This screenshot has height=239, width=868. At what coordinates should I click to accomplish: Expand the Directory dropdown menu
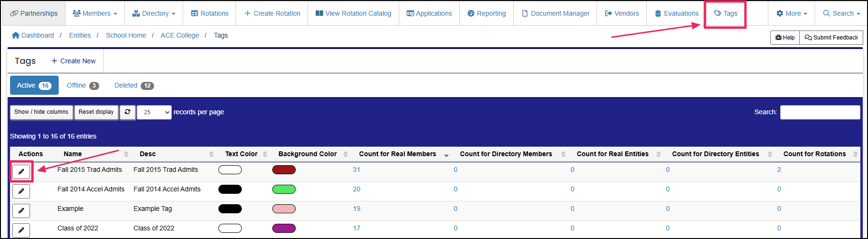[154, 13]
